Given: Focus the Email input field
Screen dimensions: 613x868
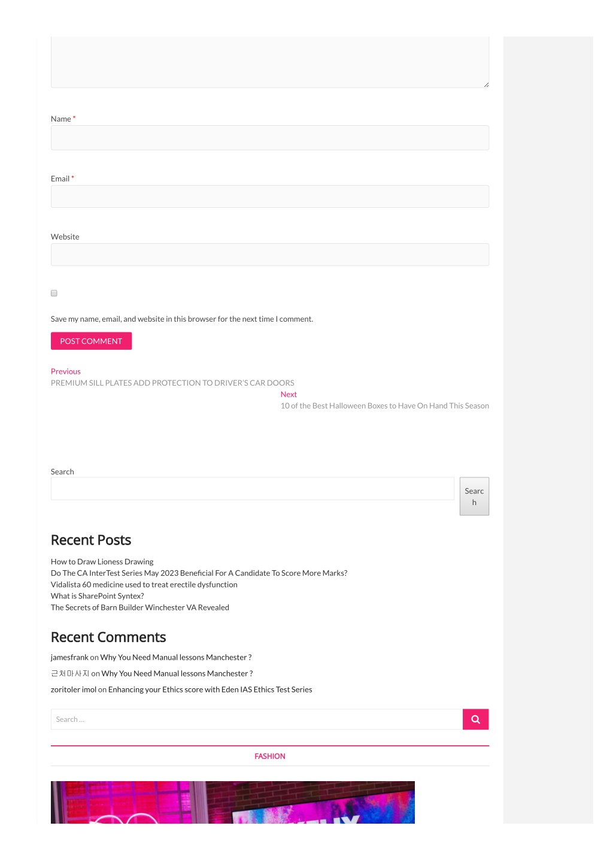Looking at the screenshot, I should point(270,196).
